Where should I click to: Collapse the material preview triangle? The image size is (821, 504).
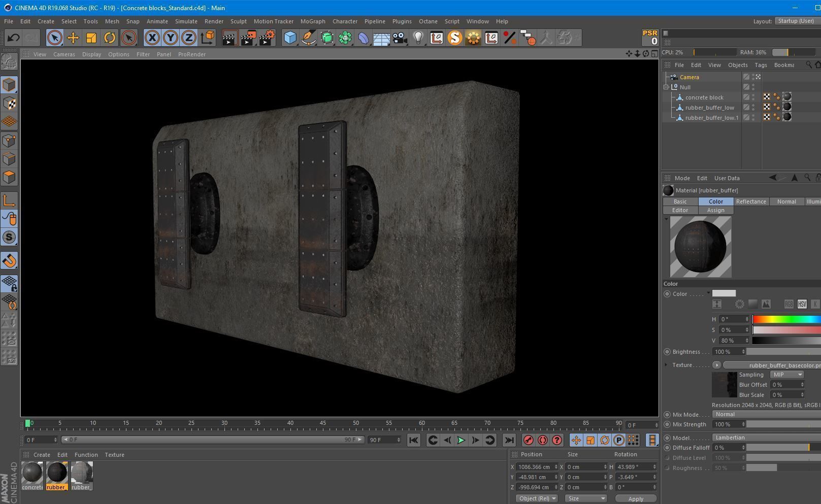point(666,219)
